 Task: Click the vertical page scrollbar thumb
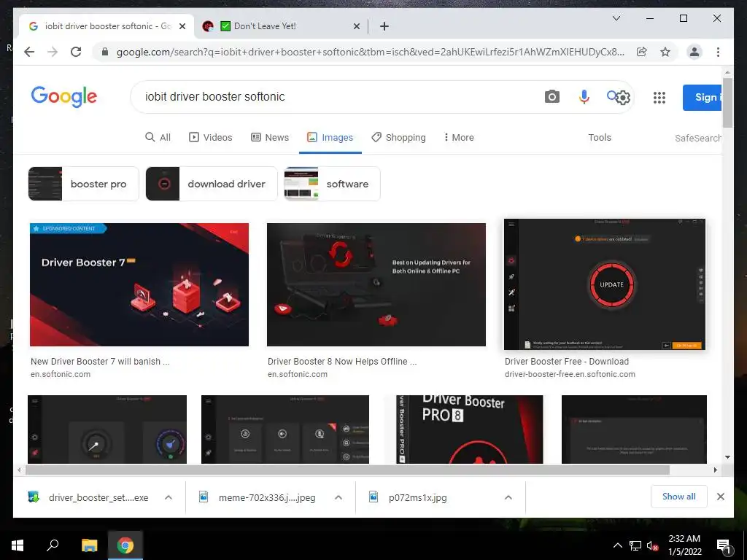pyautogui.click(x=727, y=102)
